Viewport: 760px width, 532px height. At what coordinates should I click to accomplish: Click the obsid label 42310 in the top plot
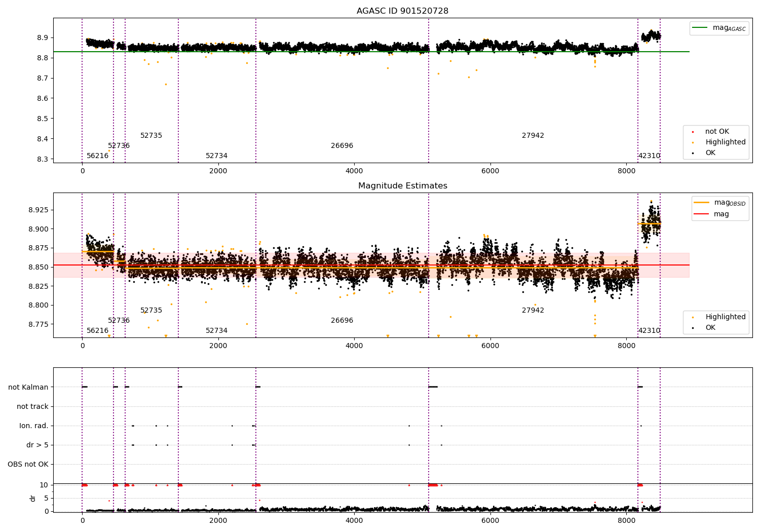pos(649,156)
